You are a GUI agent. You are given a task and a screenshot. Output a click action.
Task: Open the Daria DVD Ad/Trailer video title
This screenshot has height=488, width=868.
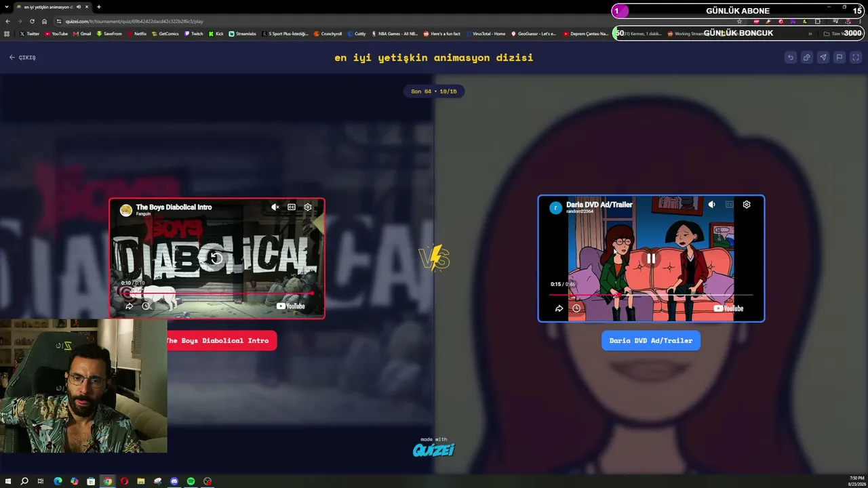pyautogui.click(x=599, y=205)
